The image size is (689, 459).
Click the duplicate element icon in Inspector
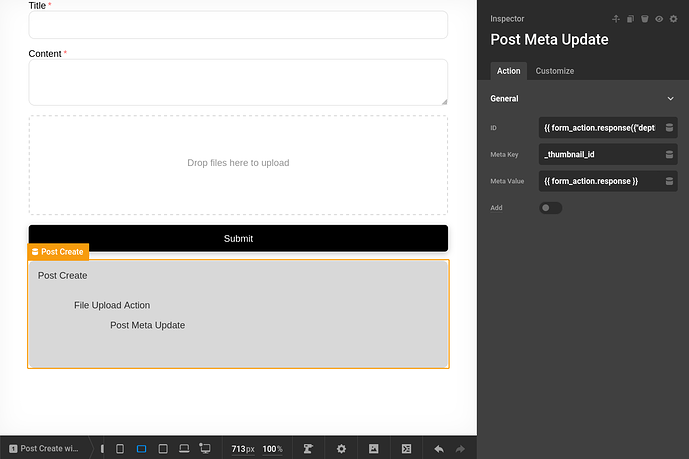631,19
